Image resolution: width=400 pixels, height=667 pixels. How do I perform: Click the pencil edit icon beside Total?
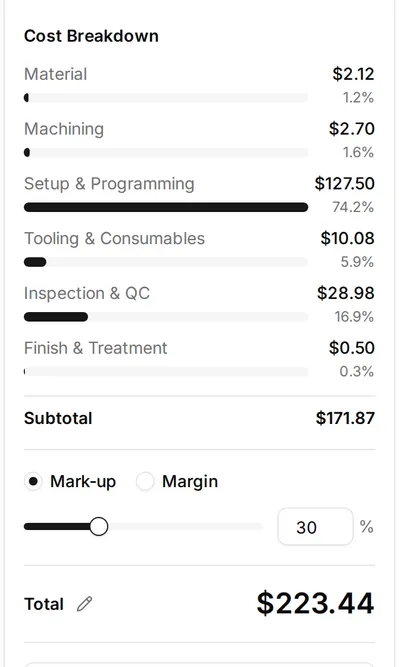coord(84,604)
